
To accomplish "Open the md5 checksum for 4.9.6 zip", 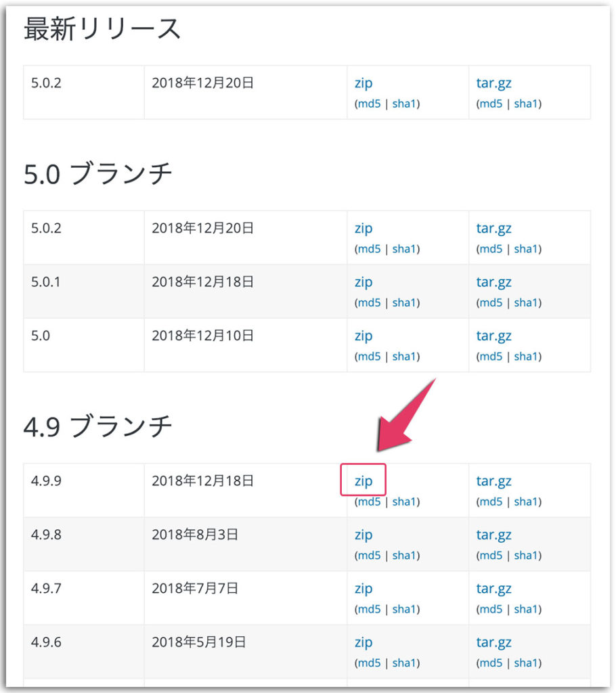I will [368, 663].
